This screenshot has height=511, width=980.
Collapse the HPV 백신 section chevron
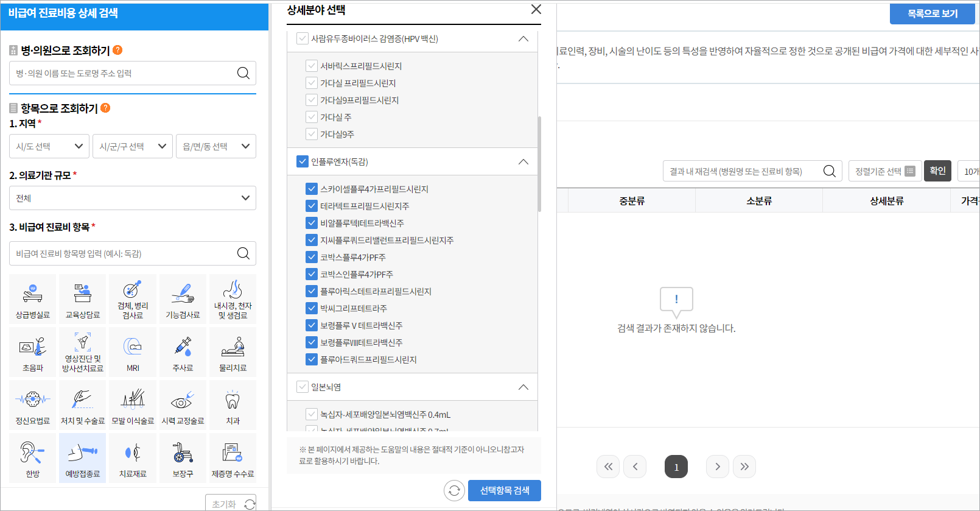(x=523, y=39)
